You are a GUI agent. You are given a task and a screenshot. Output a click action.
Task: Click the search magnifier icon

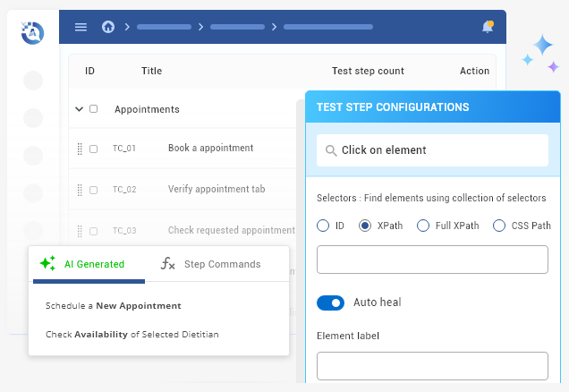pos(331,150)
